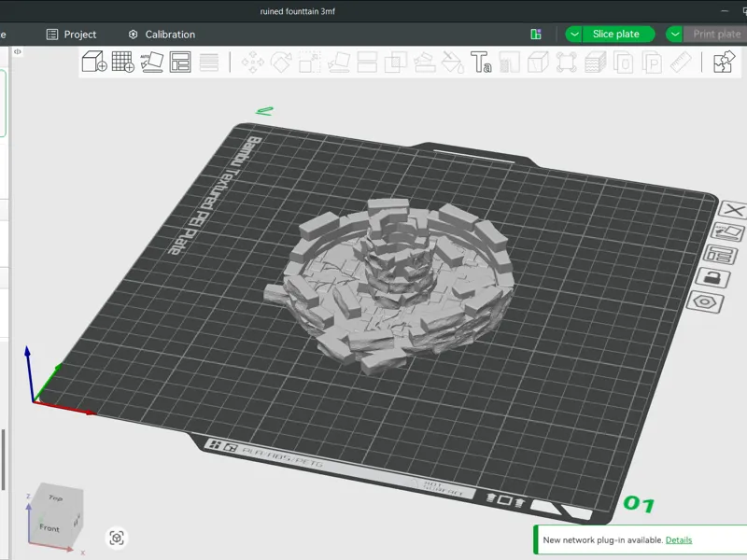The image size is (747, 560).
Task: Minimize the Bambu Studio window
Action: pyautogui.click(x=725, y=11)
